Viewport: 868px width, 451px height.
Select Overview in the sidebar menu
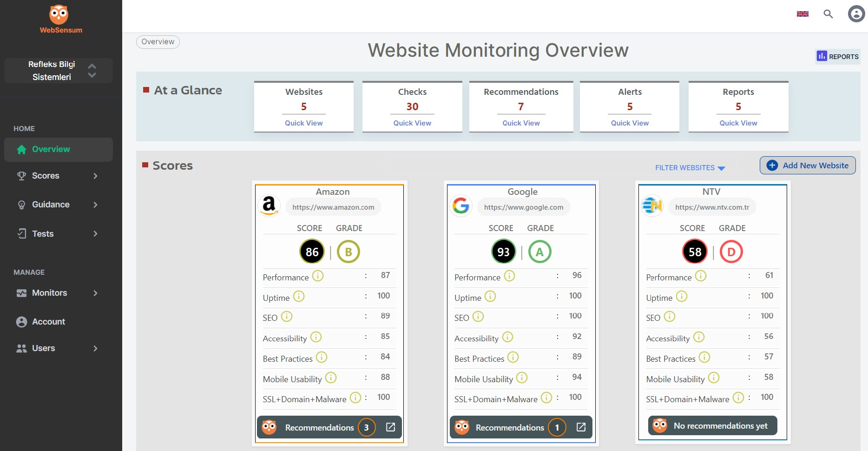click(51, 149)
